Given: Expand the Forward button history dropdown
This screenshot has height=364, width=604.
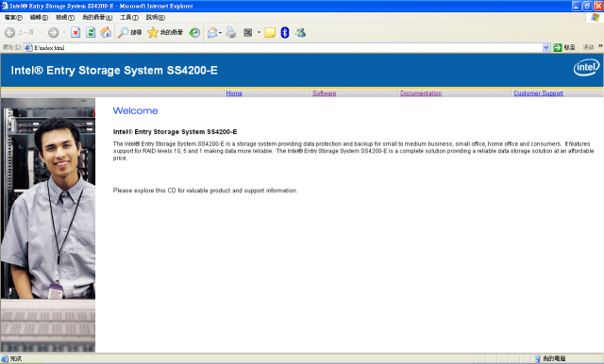Looking at the screenshot, I should pos(64,33).
